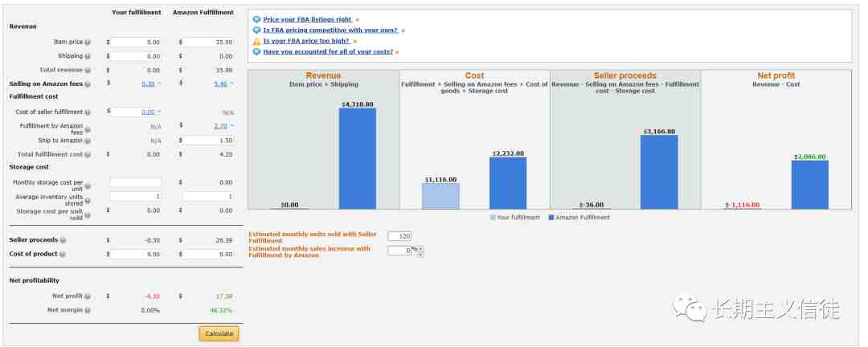Open the Item price help icon
This screenshot has height=347, width=868.
pos(88,42)
